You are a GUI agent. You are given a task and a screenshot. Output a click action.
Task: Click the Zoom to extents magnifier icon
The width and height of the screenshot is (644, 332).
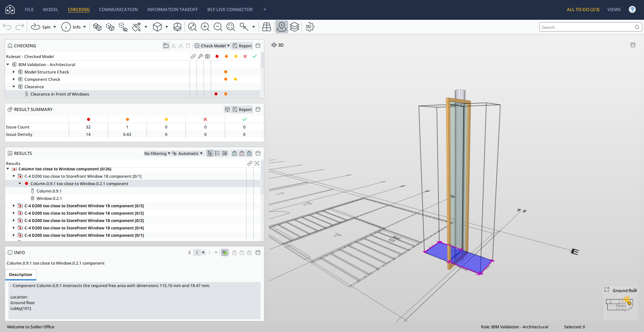click(x=193, y=27)
